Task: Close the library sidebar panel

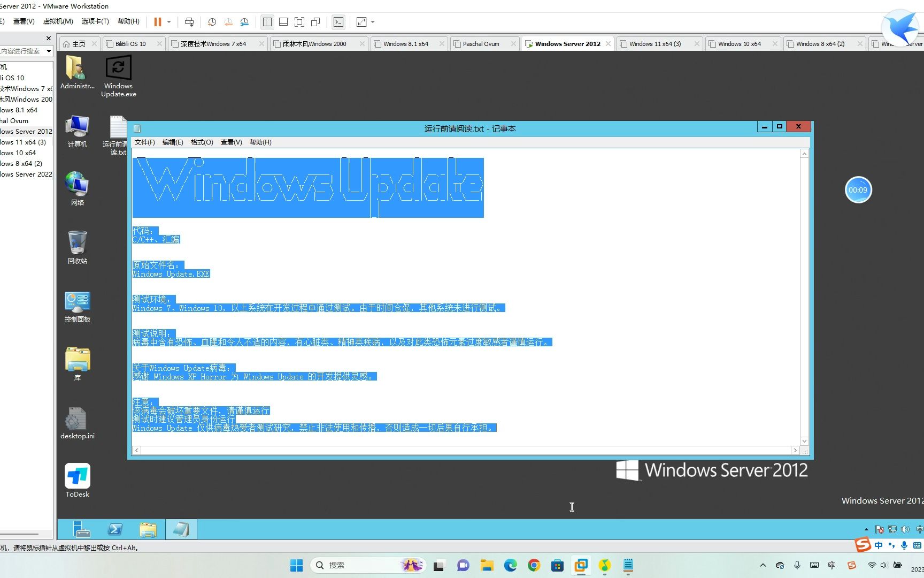Action: pyautogui.click(x=49, y=38)
